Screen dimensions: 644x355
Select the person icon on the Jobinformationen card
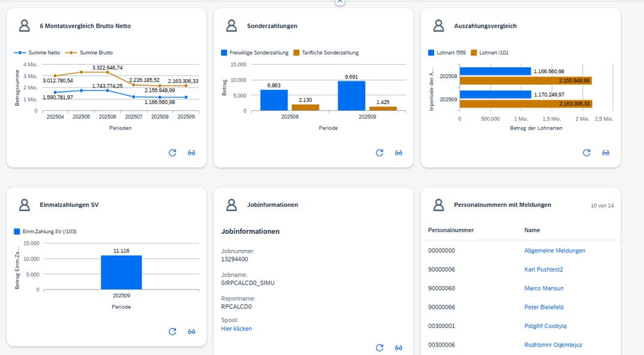[231, 204]
